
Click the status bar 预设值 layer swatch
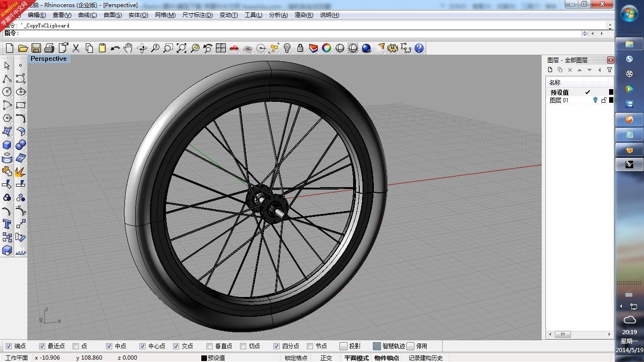pyautogui.click(x=204, y=358)
